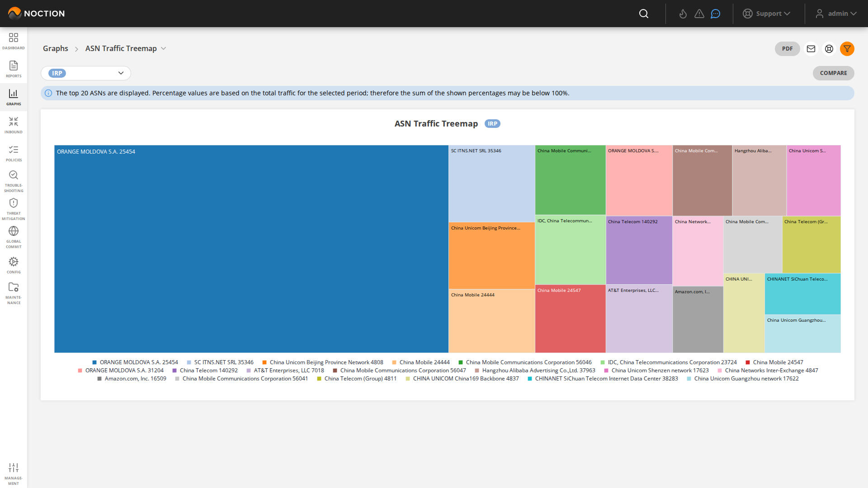The width and height of the screenshot is (868, 488).
Task: Click the warning triangle alert icon
Action: click(699, 14)
